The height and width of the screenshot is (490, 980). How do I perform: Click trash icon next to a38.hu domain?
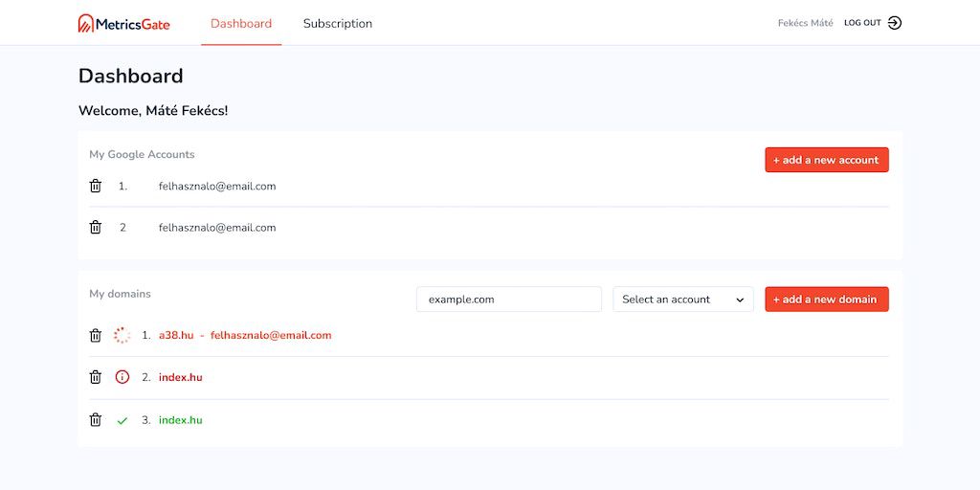96,336
